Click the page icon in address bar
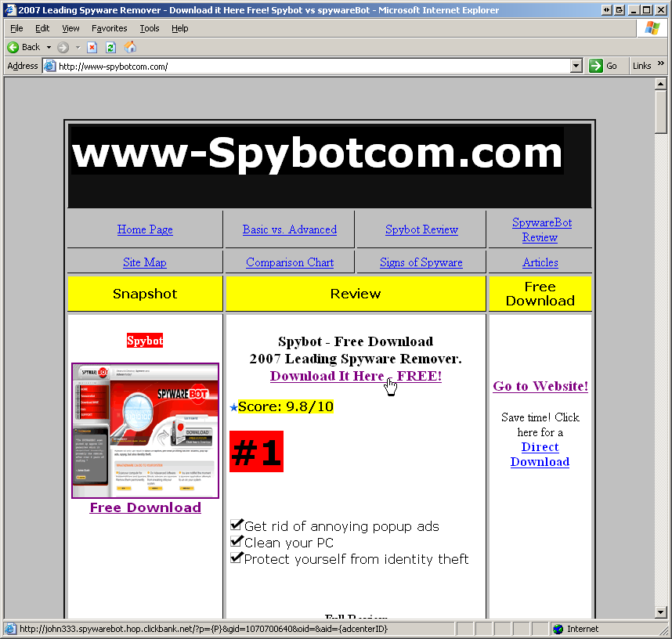This screenshot has width=672, height=639. [50, 66]
